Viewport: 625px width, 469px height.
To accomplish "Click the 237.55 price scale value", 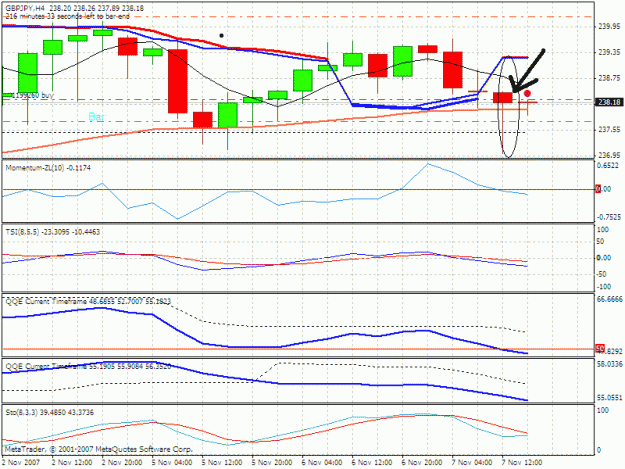I will click(609, 130).
